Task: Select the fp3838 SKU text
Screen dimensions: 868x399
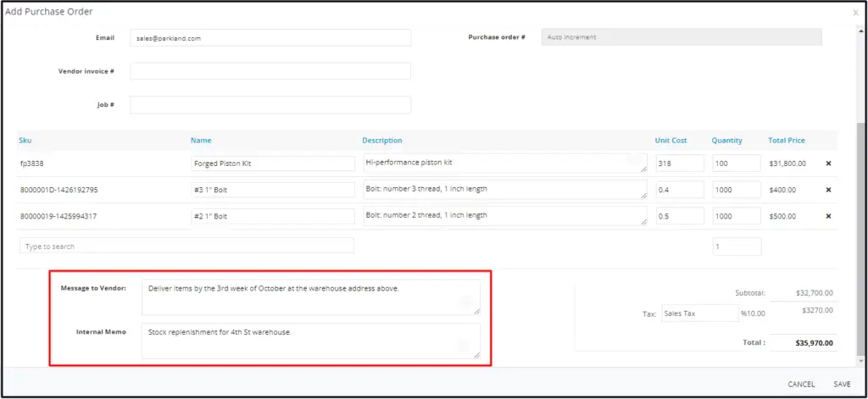Action: 31,163
